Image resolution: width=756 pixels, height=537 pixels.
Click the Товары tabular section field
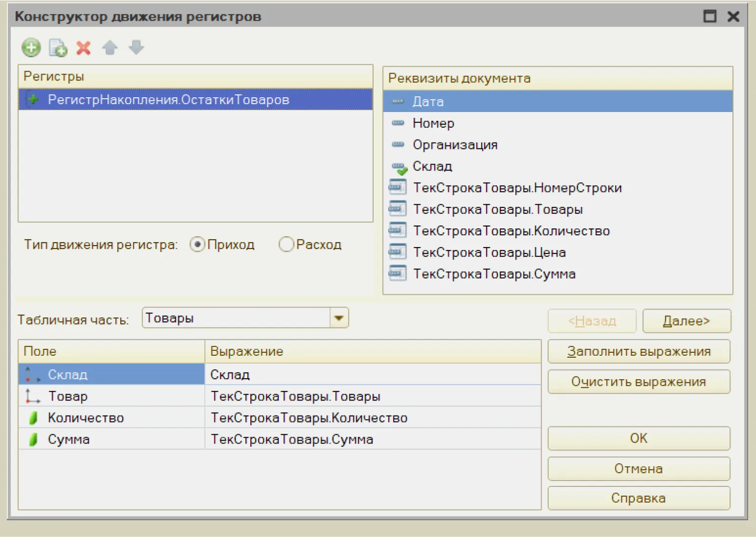click(236, 318)
